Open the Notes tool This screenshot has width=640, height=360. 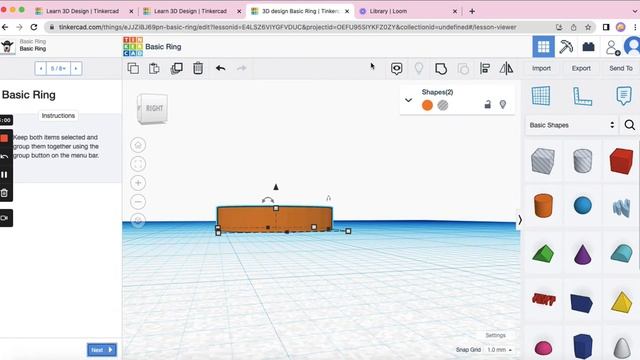pyautogui.click(x=623, y=96)
